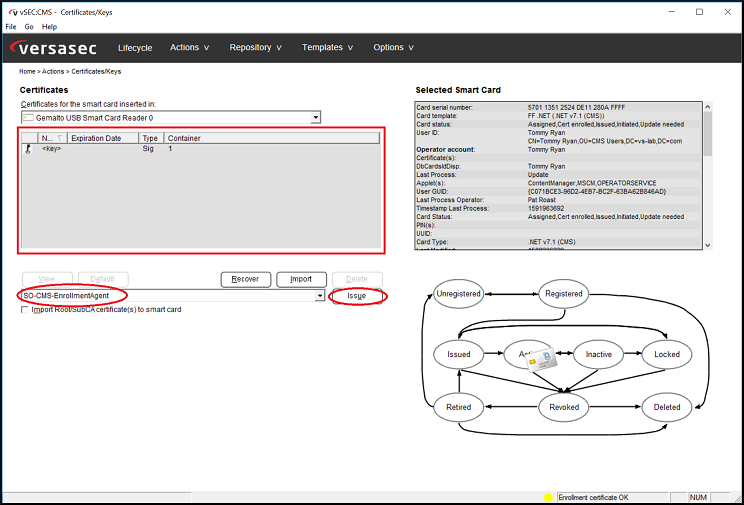Click the disabled Delete button
744x505 pixels.
click(x=357, y=279)
